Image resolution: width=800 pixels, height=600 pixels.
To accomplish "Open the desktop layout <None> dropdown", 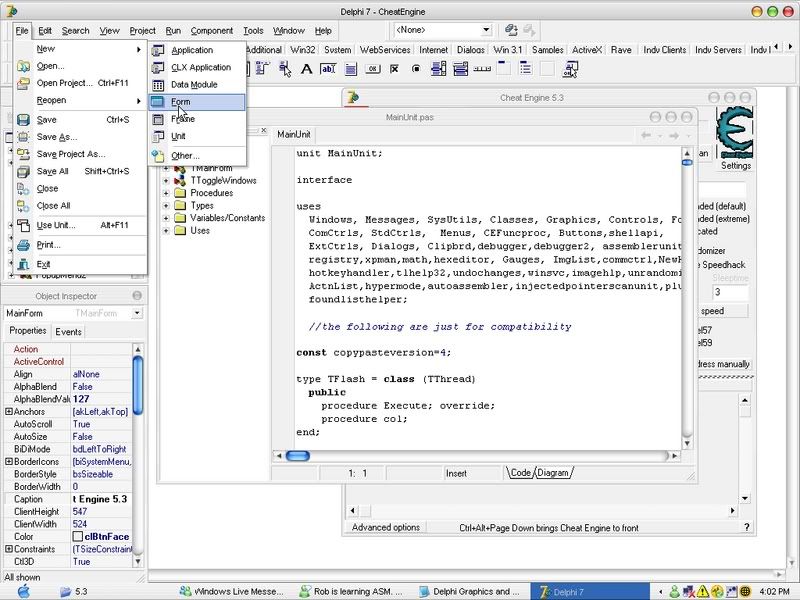I will [x=486, y=31].
